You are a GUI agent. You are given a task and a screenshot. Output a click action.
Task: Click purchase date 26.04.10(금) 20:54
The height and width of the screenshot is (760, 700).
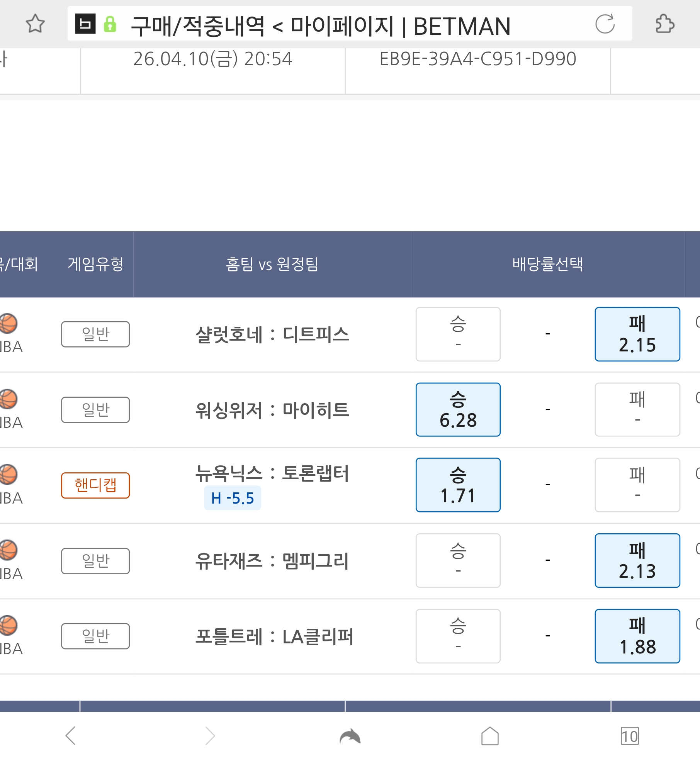point(213,59)
